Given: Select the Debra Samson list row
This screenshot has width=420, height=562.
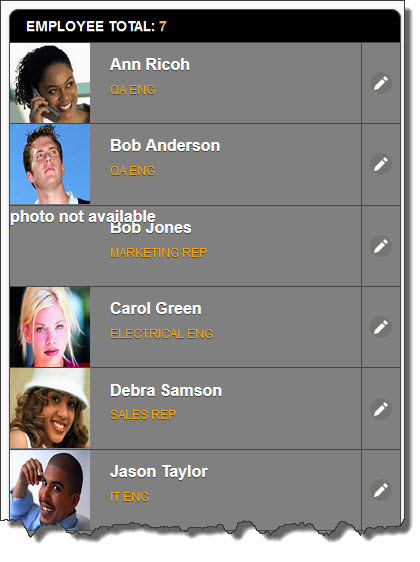Looking at the screenshot, I should pos(205,409).
